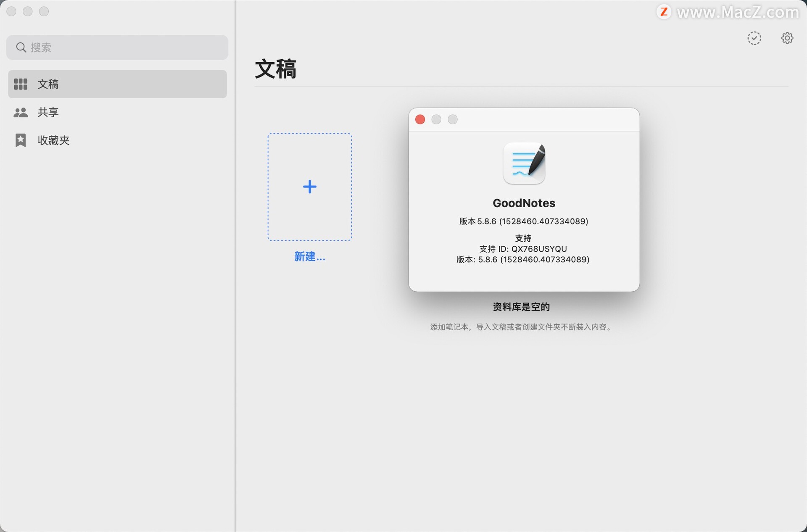Click the GoodNotes app icon in the About dialog
This screenshot has height=532, width=807.
pos(524,163)
